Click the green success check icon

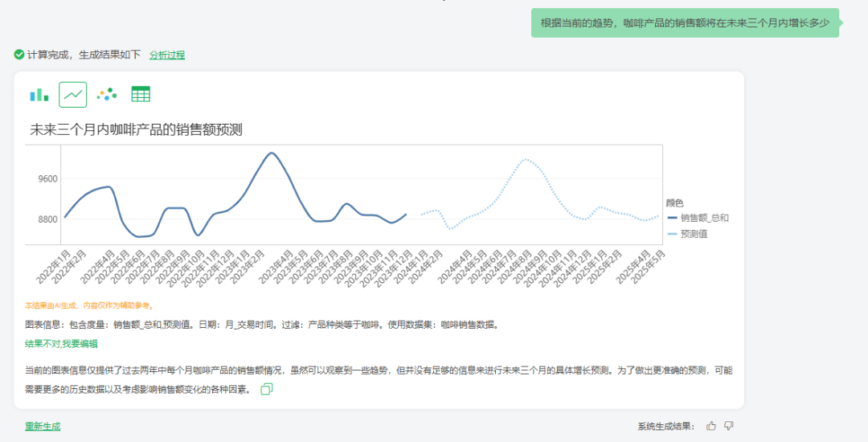click(18, 55)
